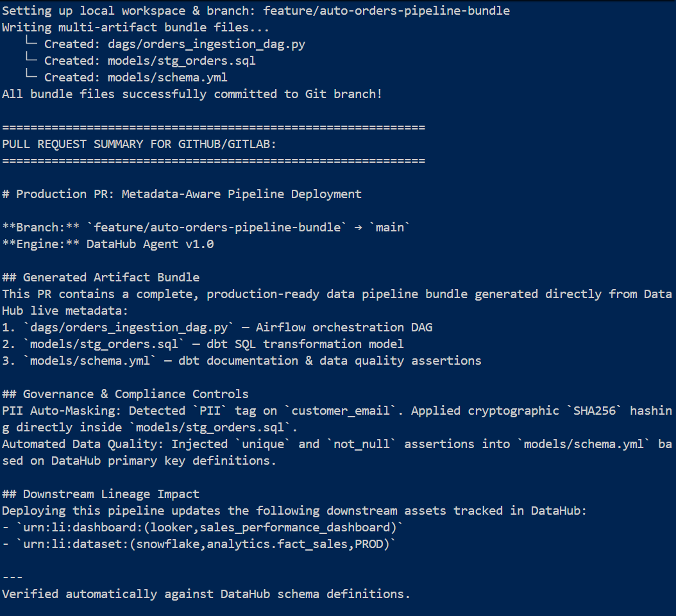676x616 pixels.
Task: Click list item 2 dbt SQL transformation model
Action: (x=203, y=344)
